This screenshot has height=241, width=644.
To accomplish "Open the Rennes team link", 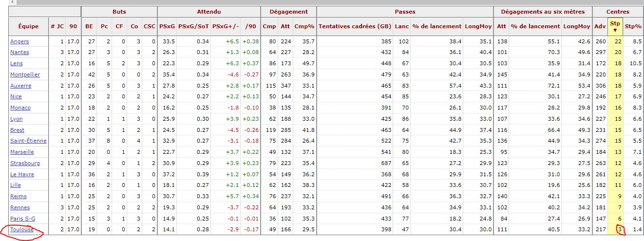I will (19, 207).
